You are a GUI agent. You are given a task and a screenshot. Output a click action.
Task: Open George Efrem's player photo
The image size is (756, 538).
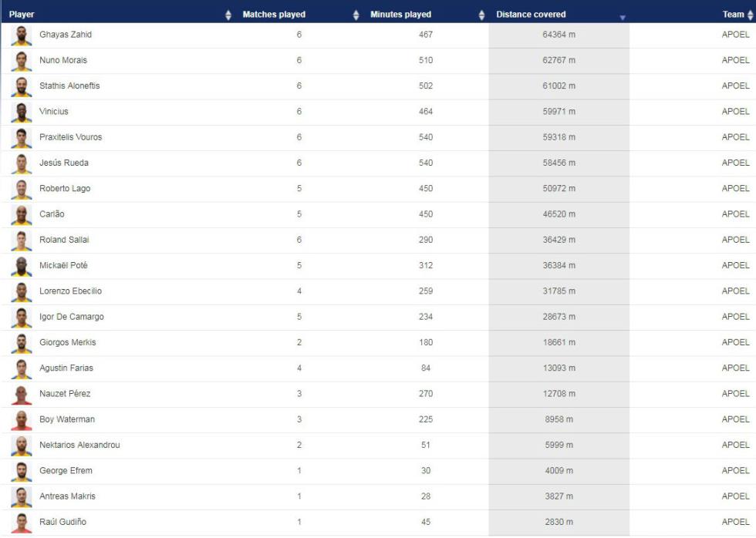pos(22,472)
